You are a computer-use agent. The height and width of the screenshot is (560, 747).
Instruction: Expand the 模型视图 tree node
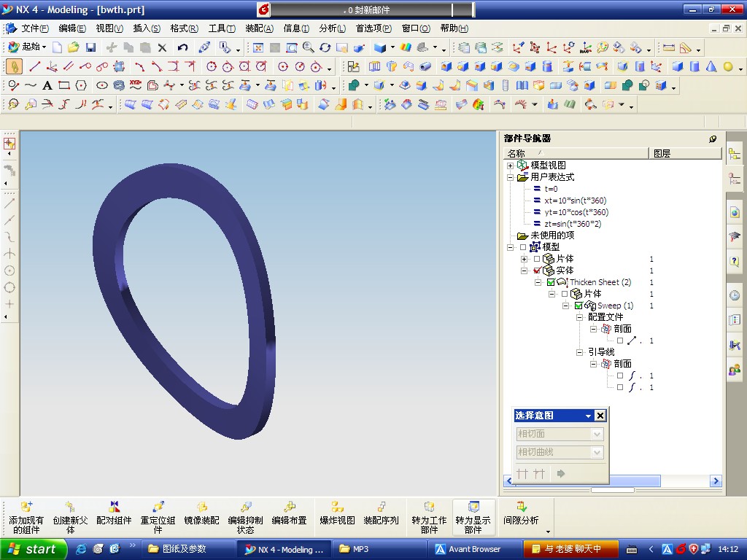click(511, 166)
